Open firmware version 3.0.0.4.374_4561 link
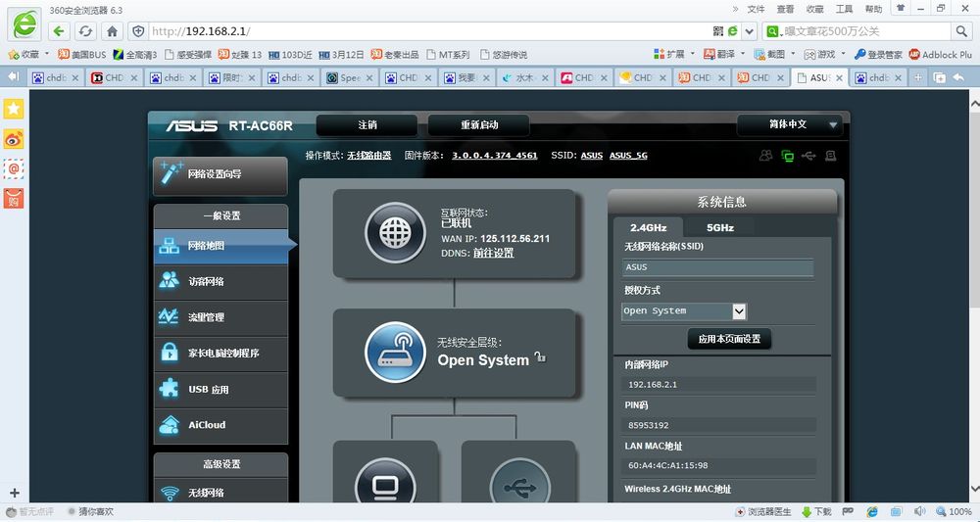This screenshot has width=980, height=522. (494, 156)
